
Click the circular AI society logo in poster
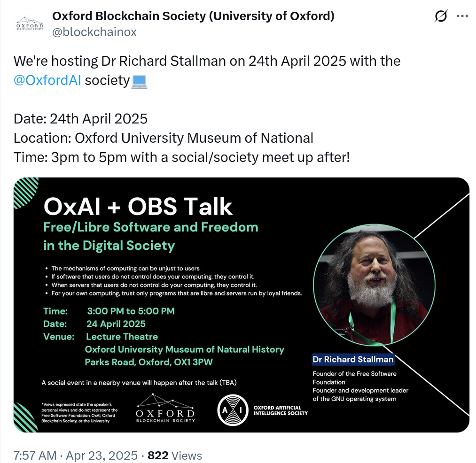233,410
